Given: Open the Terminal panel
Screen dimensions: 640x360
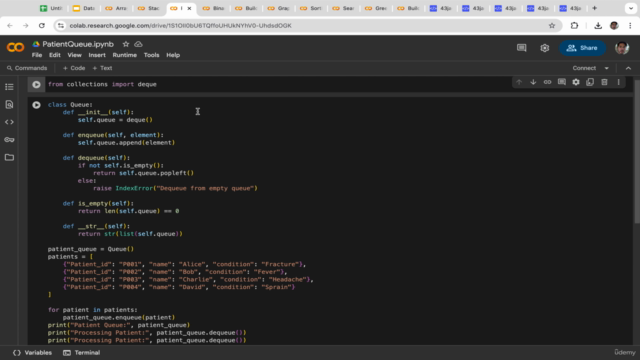Looking at the screenshot, I should pyautogui.click(x=82, y=353).
